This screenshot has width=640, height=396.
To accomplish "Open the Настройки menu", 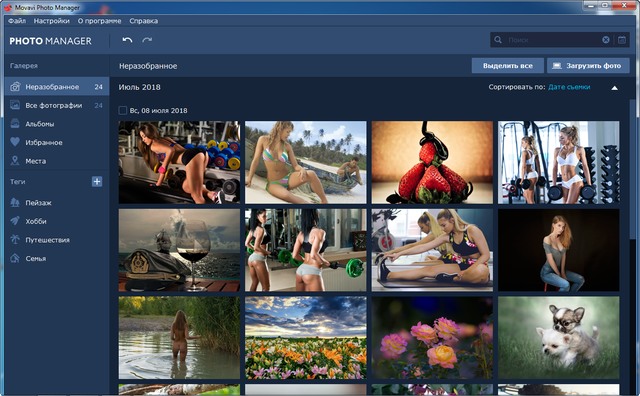I will tap(51, 21).
